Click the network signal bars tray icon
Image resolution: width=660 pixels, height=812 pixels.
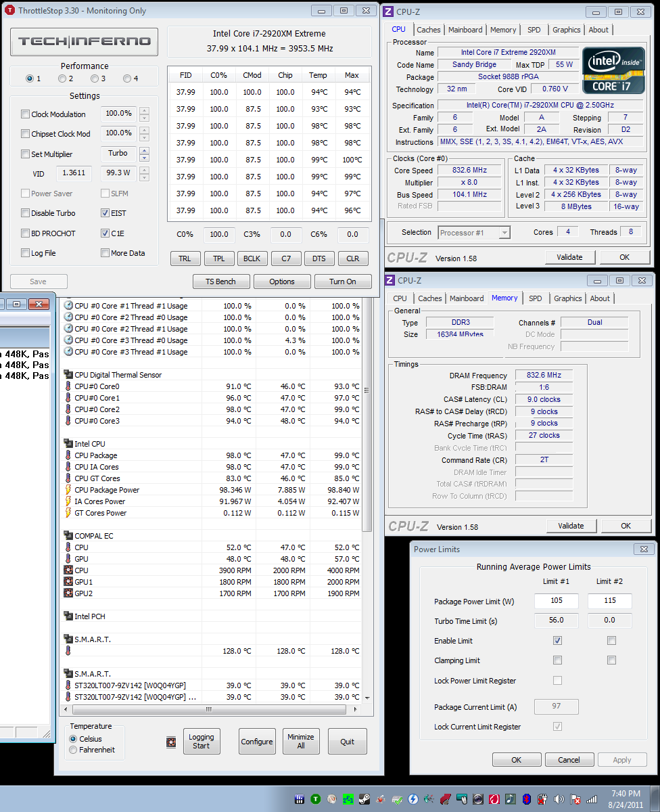[591, 799]
